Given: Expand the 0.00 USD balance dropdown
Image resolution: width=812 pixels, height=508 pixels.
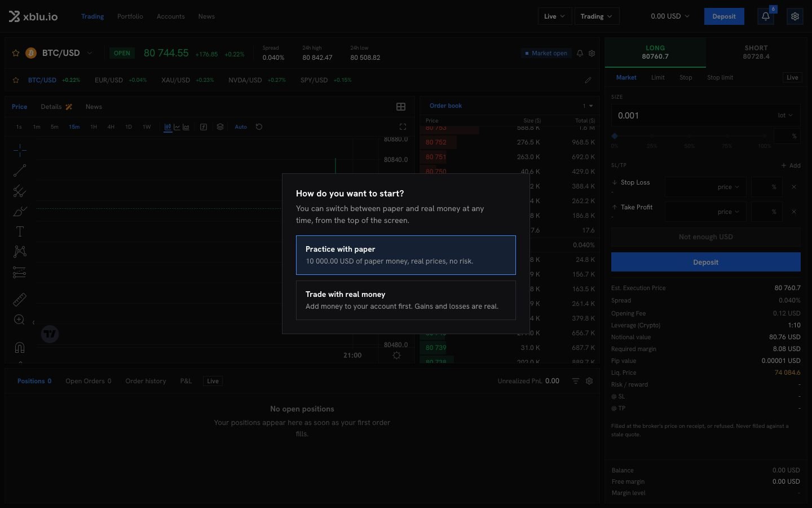Looking at the screenshot, I should coord(670,16).
